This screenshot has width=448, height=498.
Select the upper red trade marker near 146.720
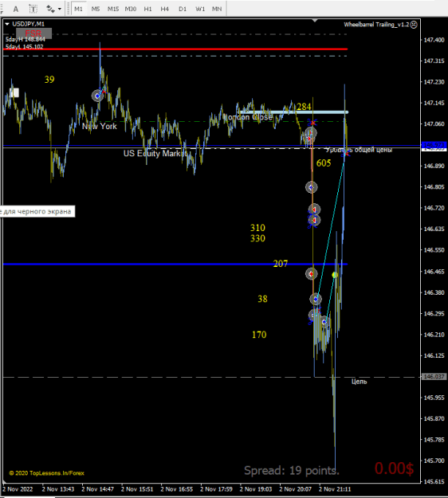tap(314, 210)
